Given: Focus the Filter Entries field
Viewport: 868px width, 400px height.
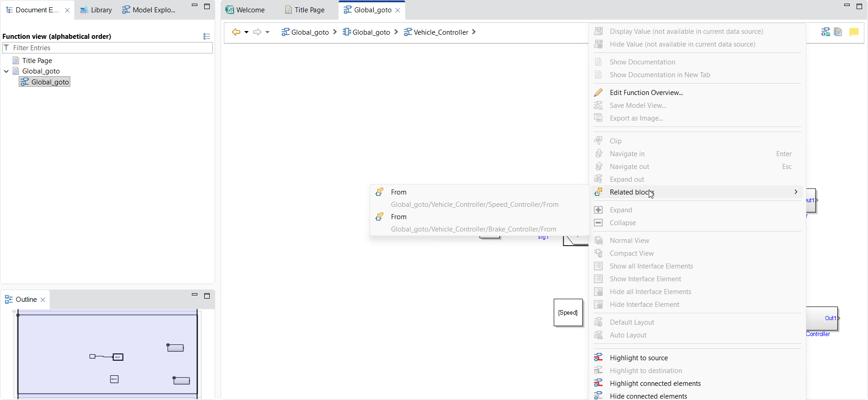Looking at the screenshot, I should click(107, 48).
